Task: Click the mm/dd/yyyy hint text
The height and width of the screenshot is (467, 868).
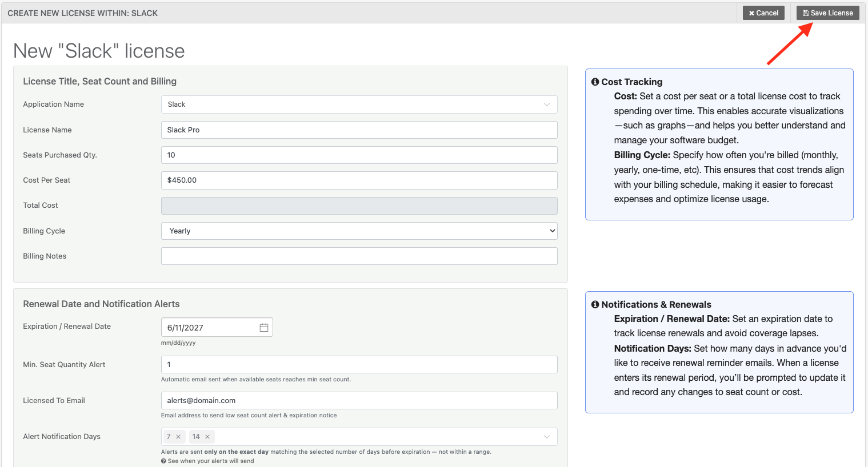Action: coord(178,343)
